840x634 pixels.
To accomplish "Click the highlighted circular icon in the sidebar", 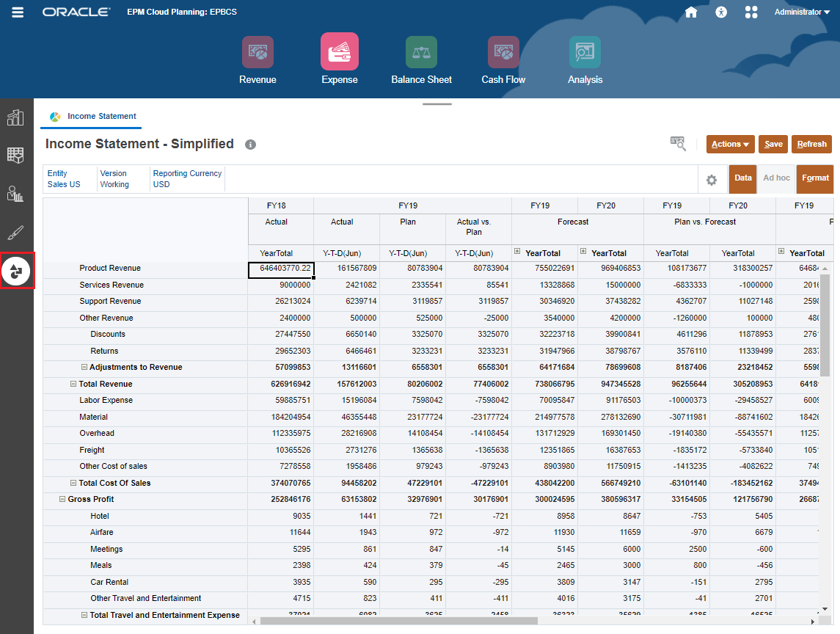I will pyautogui.click(x=17, y=271).
